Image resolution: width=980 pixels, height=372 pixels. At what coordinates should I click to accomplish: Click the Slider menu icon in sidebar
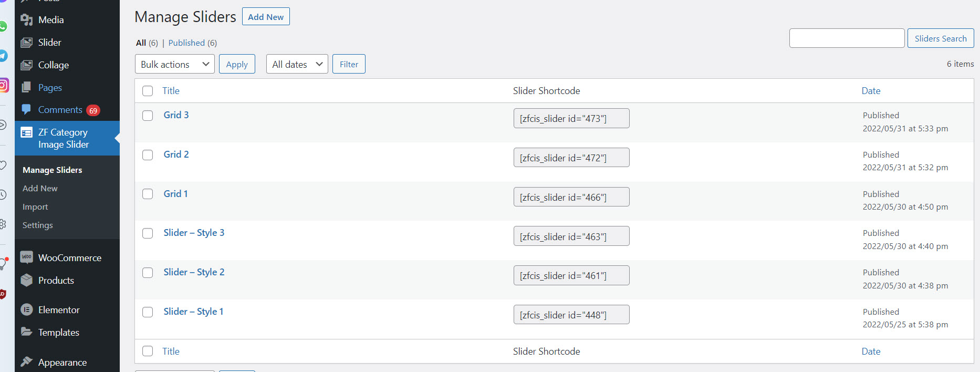point(26,43)
